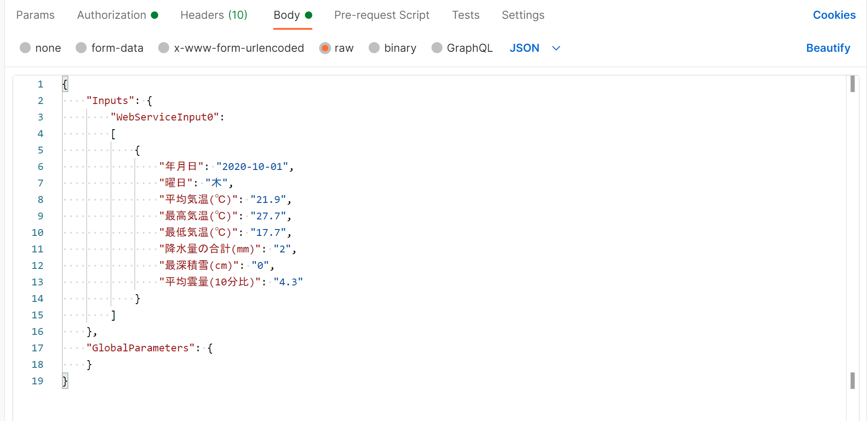Viewport: 868px width, 421px height.
Task: Click the "曜日" key on line 7
Action: point(176,183)
